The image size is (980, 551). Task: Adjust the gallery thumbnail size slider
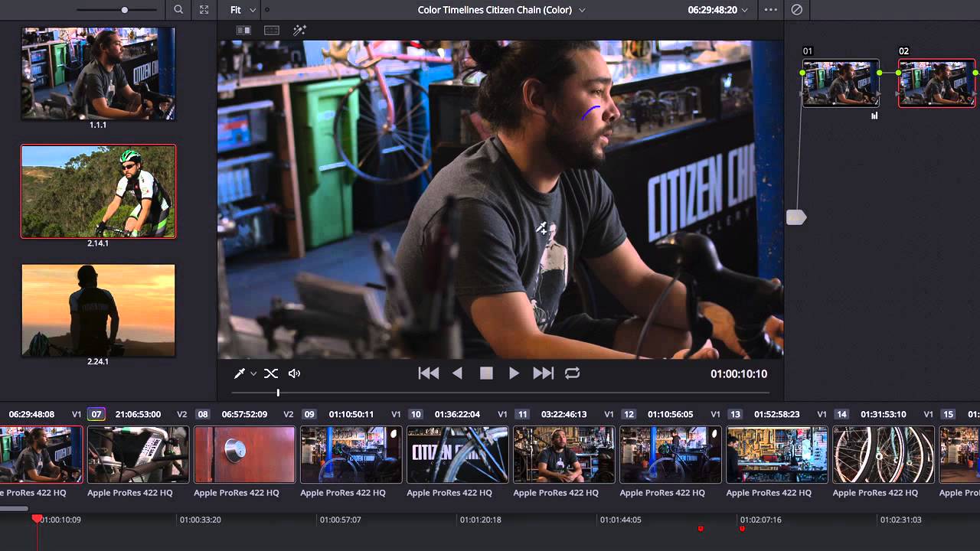pyautogui.click(x=125, y=10)
